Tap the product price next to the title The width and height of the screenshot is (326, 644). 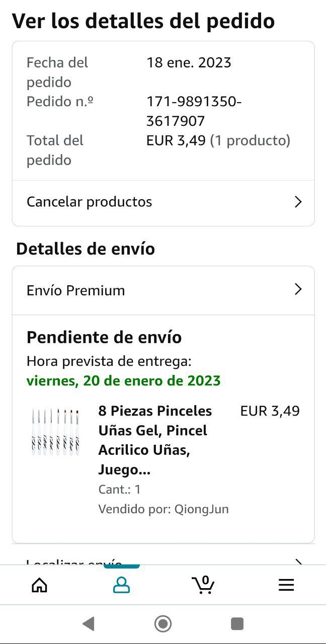(270, 411)
